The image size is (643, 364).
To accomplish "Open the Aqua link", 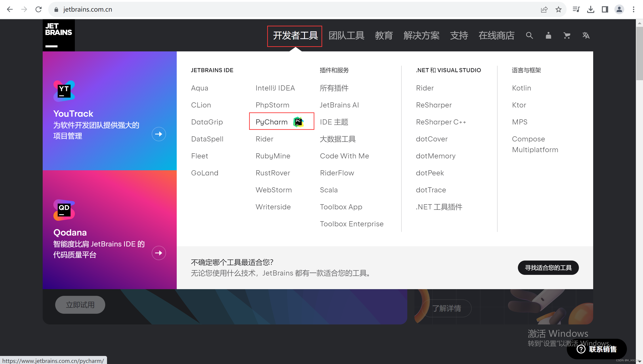I will click(200, 88).
